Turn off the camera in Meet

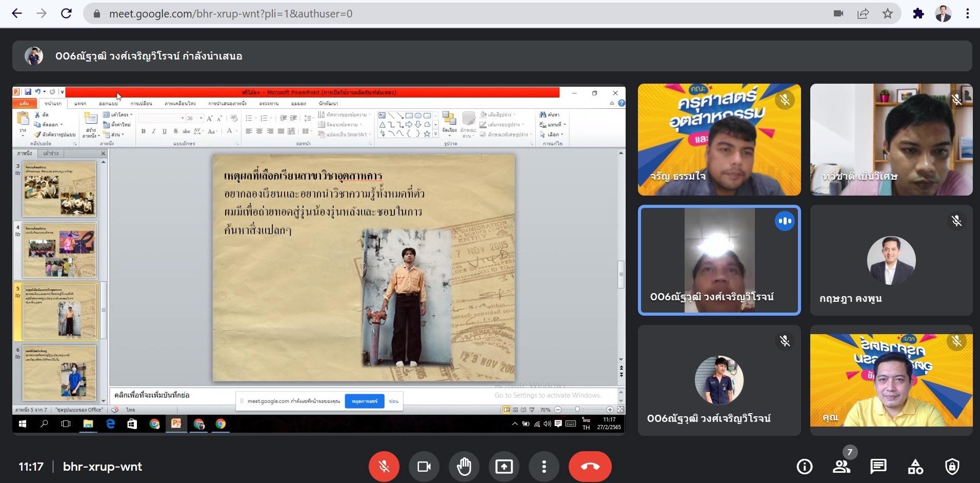[424, 467]
